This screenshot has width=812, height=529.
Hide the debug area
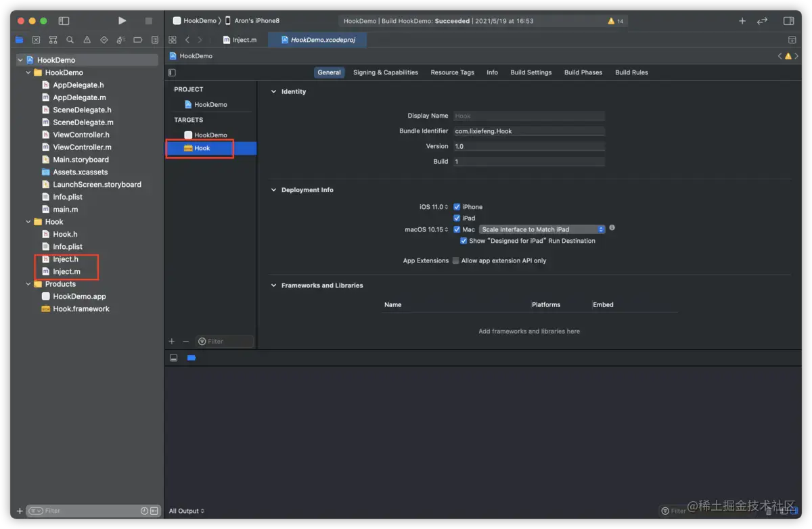174,358
